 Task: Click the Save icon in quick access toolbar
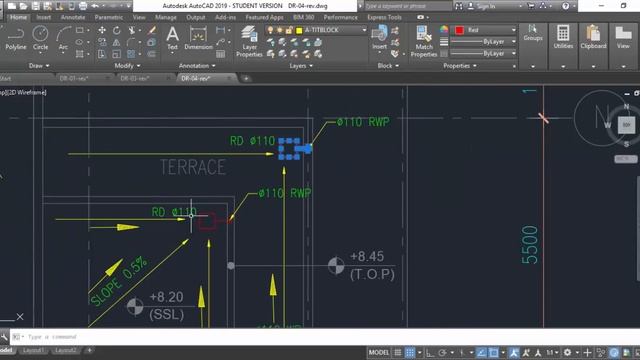click(36, 6)
